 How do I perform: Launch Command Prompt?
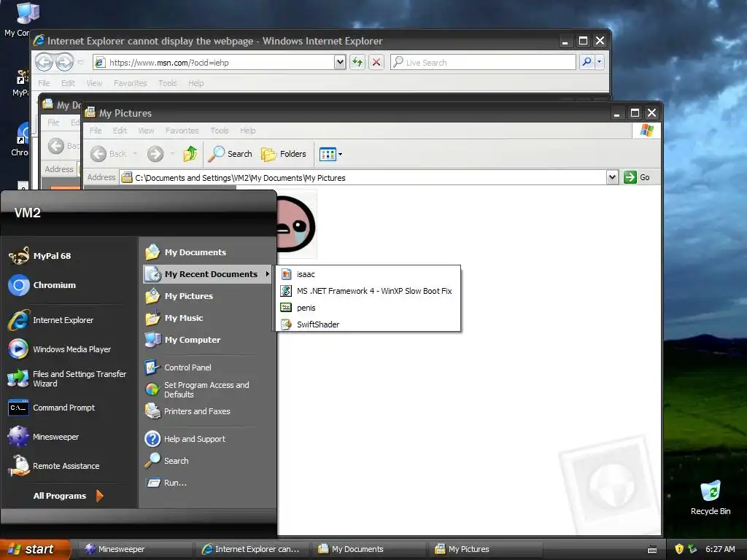52,408
